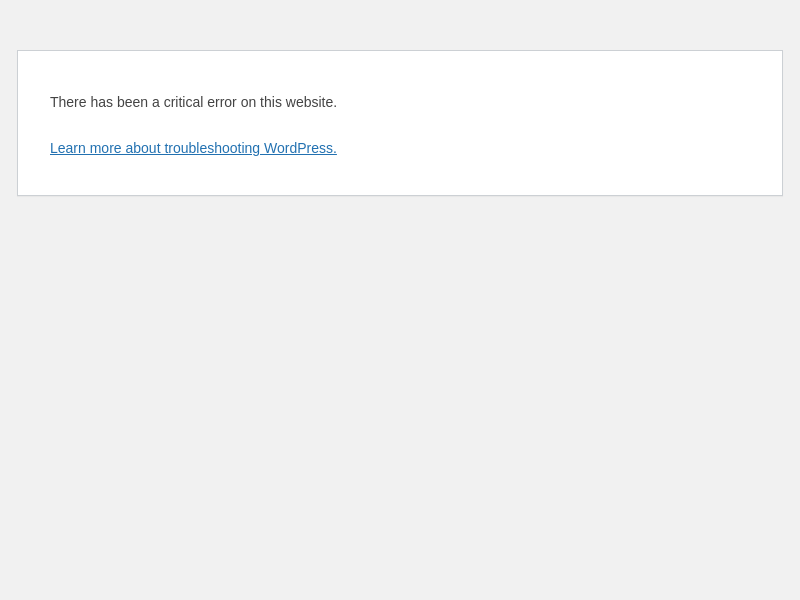The width and height of the screenshot is (800, 600).
Task: Click the phrase "on this website" in the message
Action: (288, 102)
